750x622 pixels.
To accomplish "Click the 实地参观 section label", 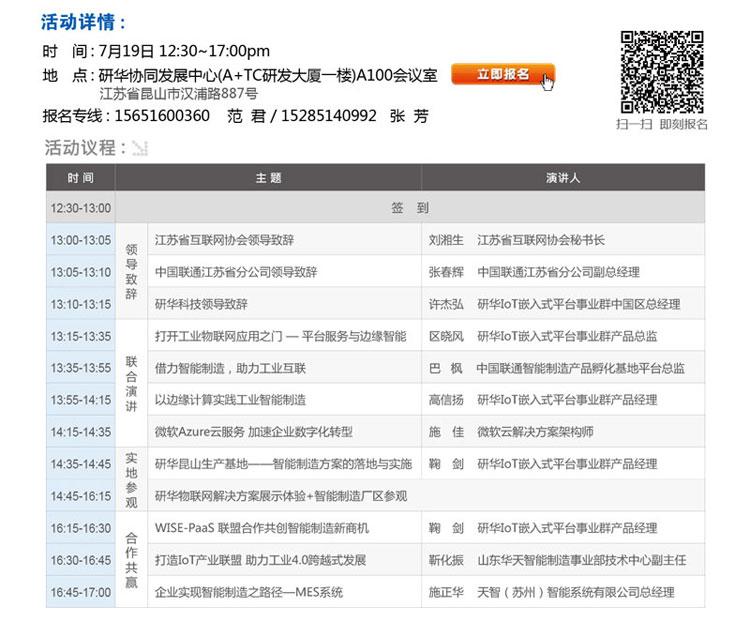I will click(131, 480).
